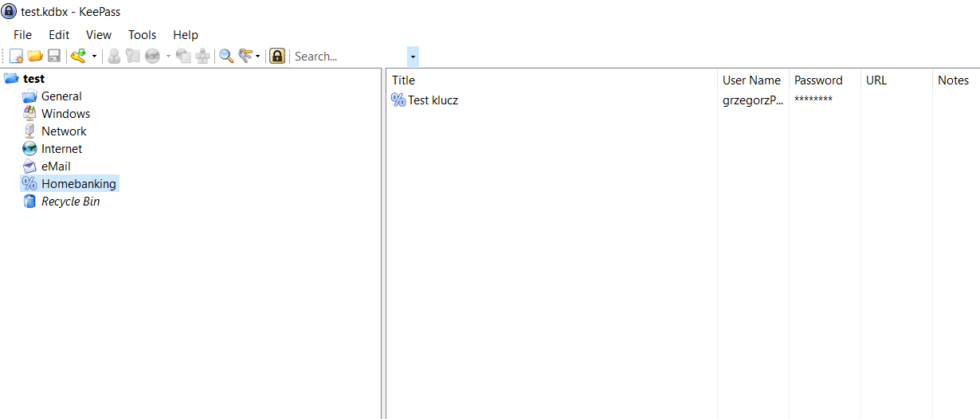Save the database using the floppy icon
Viewport: 980px width, 419px height.
pyautogui.click(x=54, y=56)
